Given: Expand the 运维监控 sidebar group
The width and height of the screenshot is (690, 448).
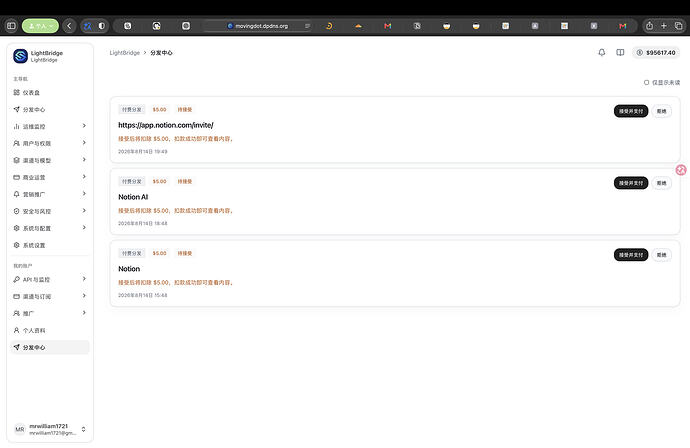Looking at the screenshot, I should (x=50, y=126).
